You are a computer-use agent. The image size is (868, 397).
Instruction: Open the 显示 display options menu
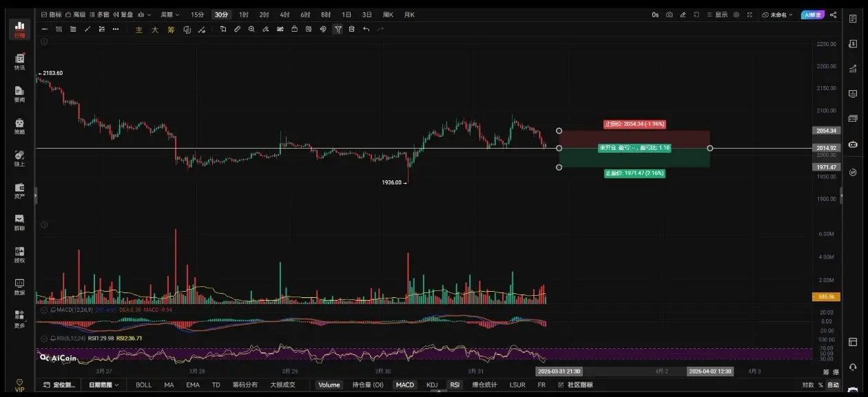[x=717, y=14]
